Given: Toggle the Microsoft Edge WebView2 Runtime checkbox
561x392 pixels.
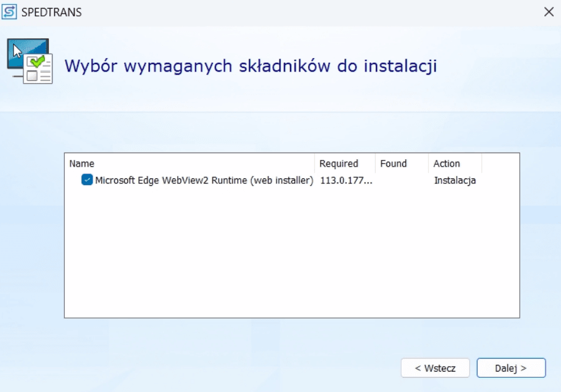Looking at the screenshot, I should [x=87, y=180].
